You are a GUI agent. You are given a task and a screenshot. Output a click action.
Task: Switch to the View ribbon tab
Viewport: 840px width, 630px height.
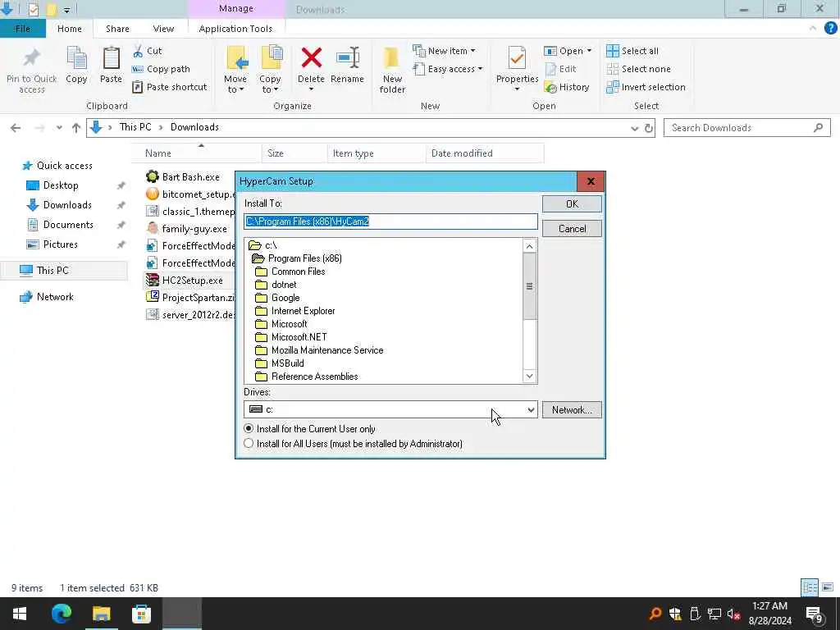(x=163, y=29)
